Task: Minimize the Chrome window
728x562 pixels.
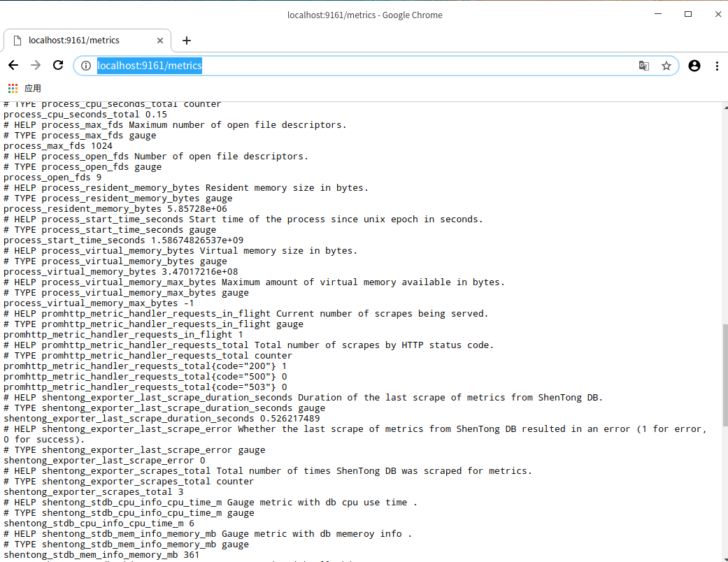Action: coord(657,14)
